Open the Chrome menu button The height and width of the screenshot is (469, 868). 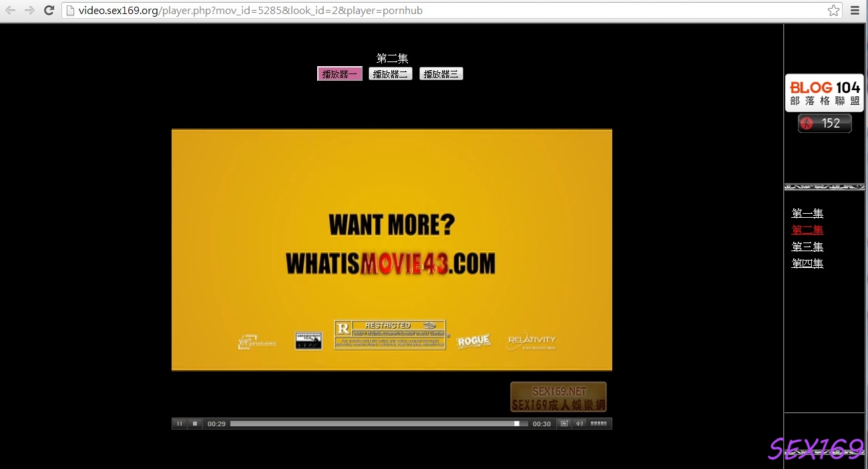pos(855,11)
